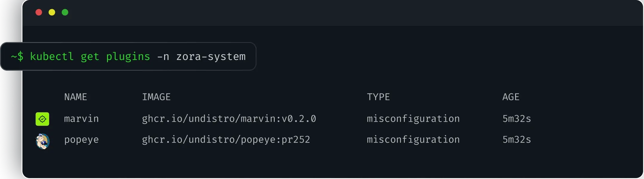Click the IMAGE column header

[156, 97]
